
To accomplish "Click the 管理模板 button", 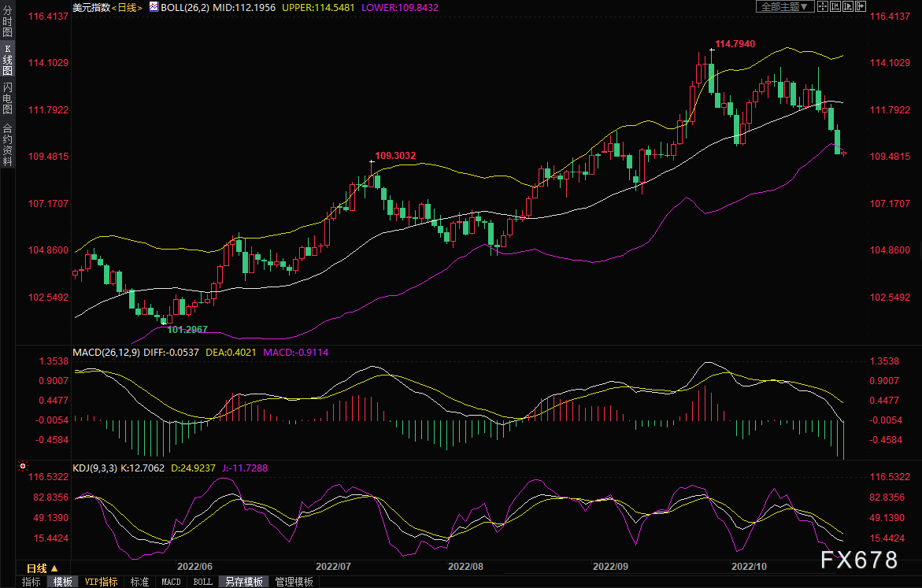I will pos(294,582).
